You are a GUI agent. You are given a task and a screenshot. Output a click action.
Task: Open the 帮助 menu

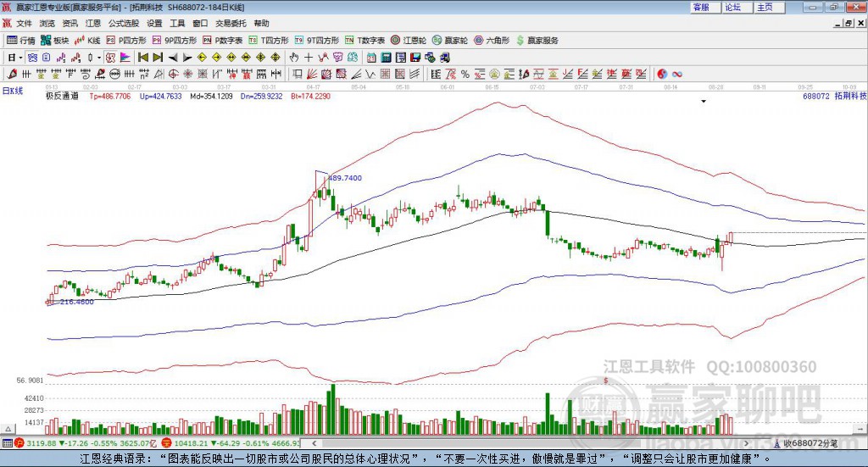pos(261,23)
